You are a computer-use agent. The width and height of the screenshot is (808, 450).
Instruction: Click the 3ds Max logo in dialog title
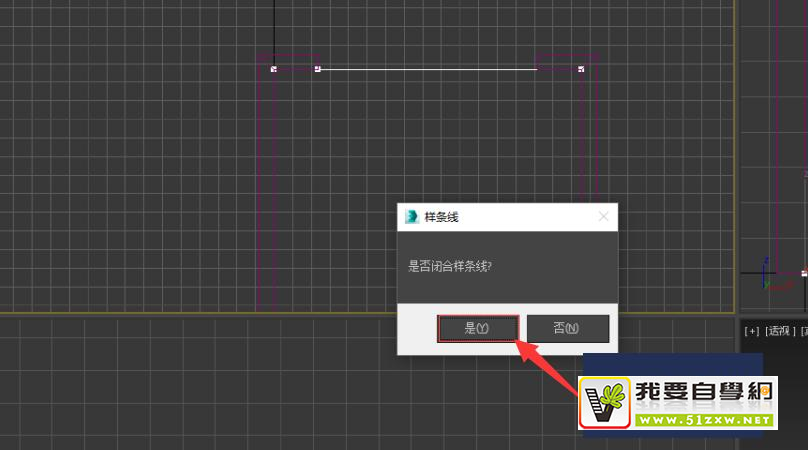tap(412, 217)
